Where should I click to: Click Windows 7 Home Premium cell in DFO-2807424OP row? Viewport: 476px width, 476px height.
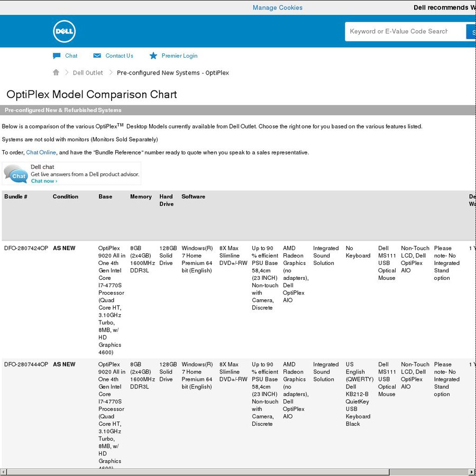pos(197,259)
